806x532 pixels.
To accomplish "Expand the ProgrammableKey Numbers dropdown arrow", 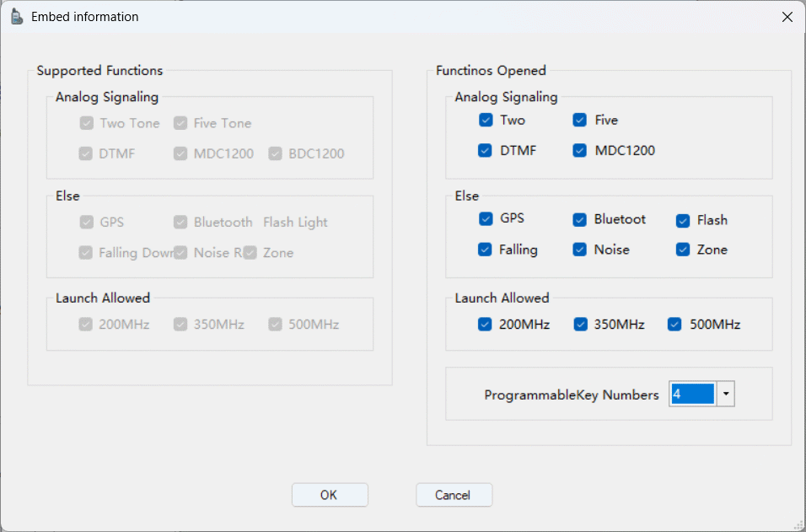I will [726, 395].
